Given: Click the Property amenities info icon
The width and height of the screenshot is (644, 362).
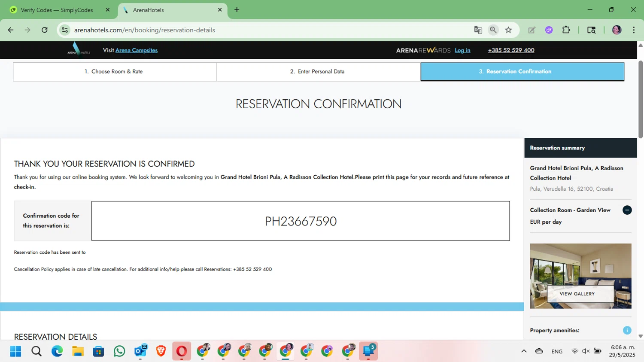Looking at the screenshot, I should pyautogui.click(x=627, y=330).
